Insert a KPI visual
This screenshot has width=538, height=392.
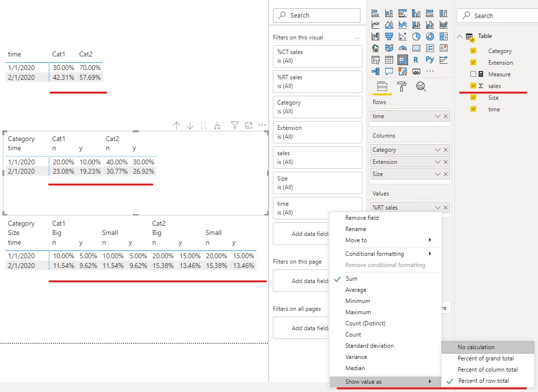443,48
